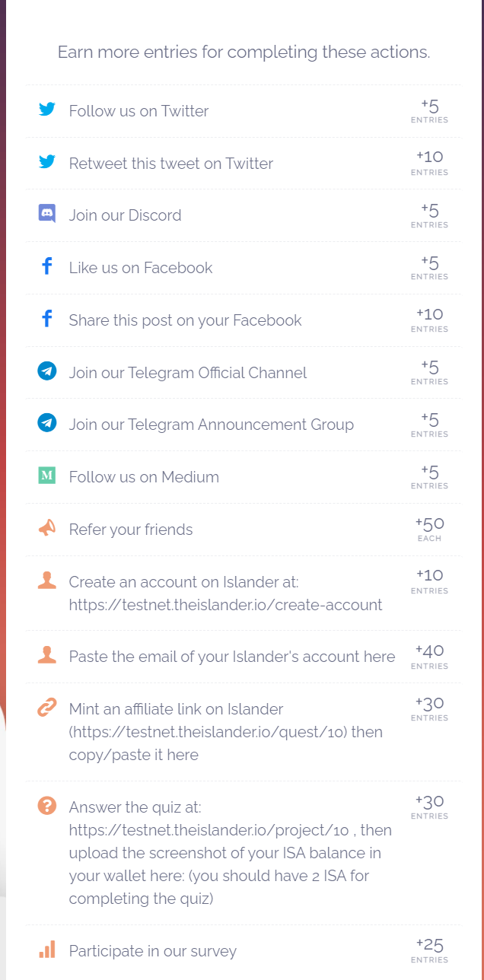Open Follow us on Medium action
The height and width of the screenshot is (980, 484).
click(144, 477)
